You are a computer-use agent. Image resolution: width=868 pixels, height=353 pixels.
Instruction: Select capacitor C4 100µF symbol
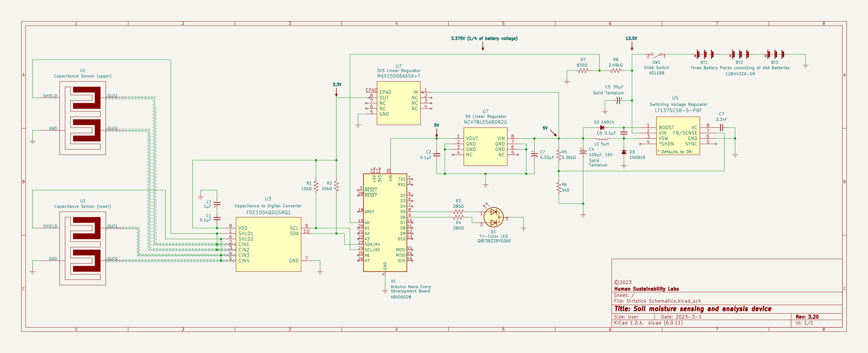(x=583, y=152)
